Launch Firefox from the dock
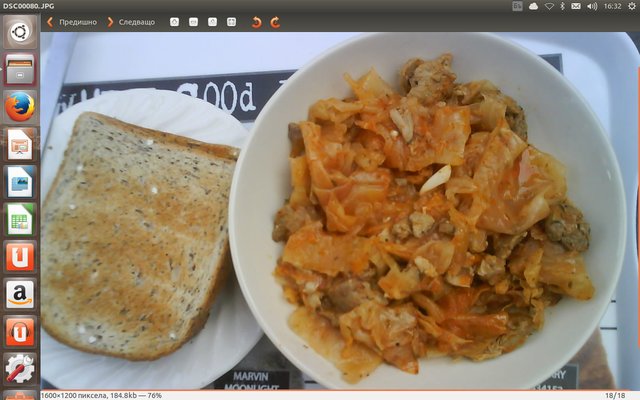This screenshot has height=400, width=640. click(x=19, y=106)
